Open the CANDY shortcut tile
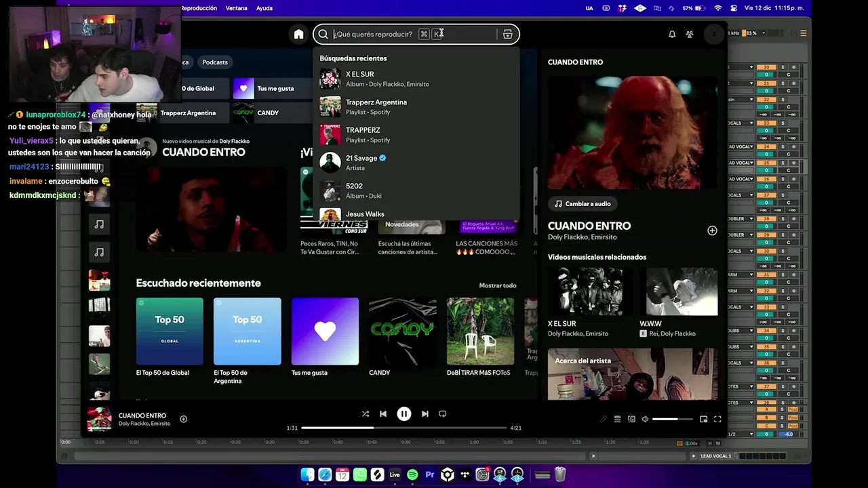 (x=272, y=113)
